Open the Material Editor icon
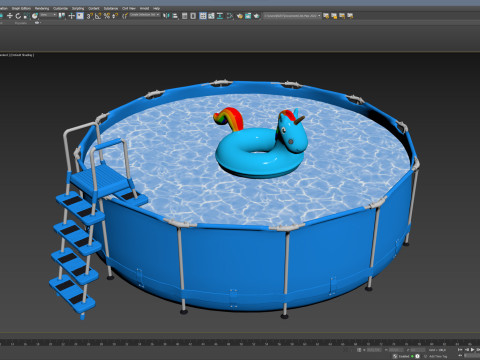 230,16
